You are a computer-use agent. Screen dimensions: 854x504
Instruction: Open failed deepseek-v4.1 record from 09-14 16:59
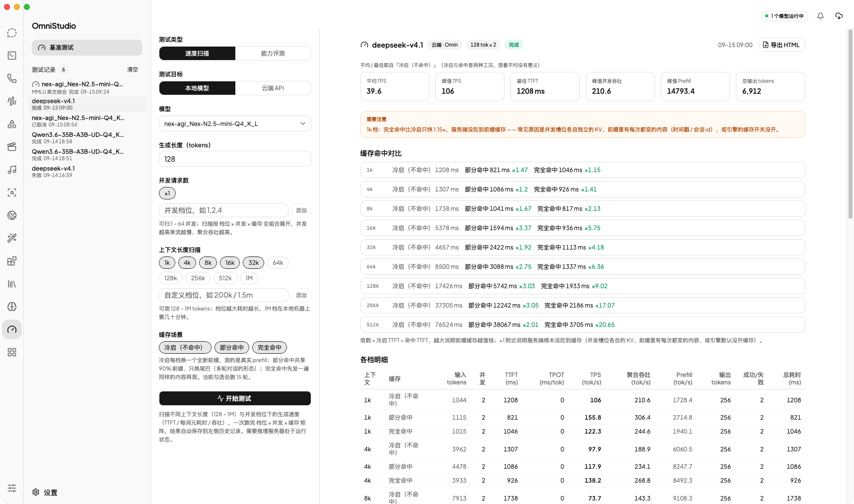coord(87,172)
